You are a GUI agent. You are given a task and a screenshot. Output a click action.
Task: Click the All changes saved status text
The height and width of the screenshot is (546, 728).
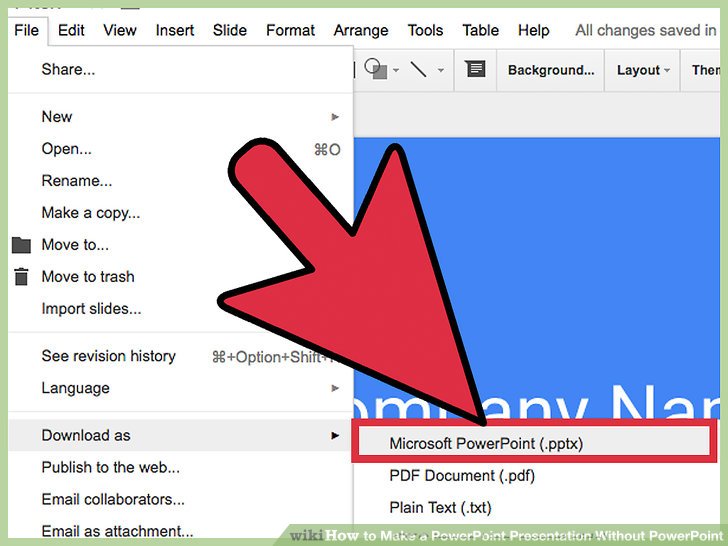click(x=646, y=31)
